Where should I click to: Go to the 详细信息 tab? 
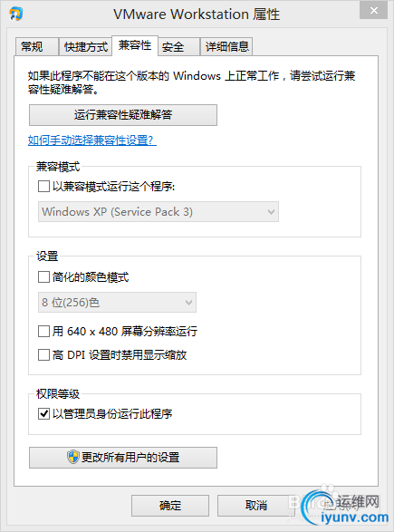(x=226, y=46)
